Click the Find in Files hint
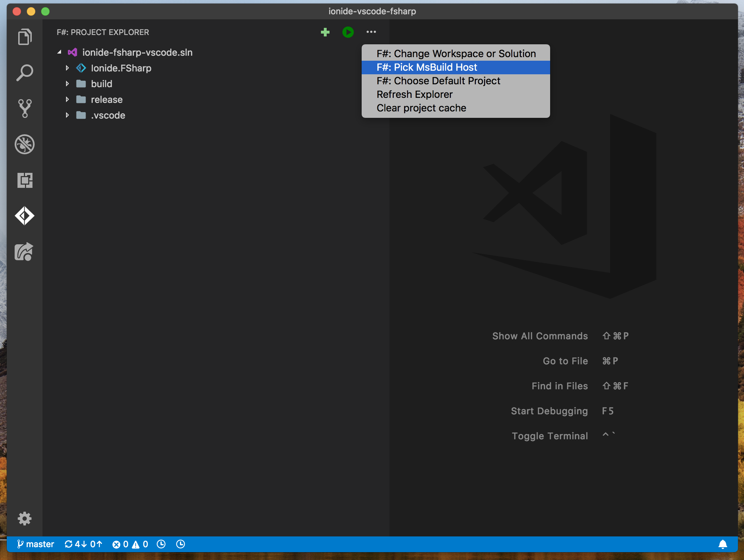744x560 pixels. [x=559, y=386]
